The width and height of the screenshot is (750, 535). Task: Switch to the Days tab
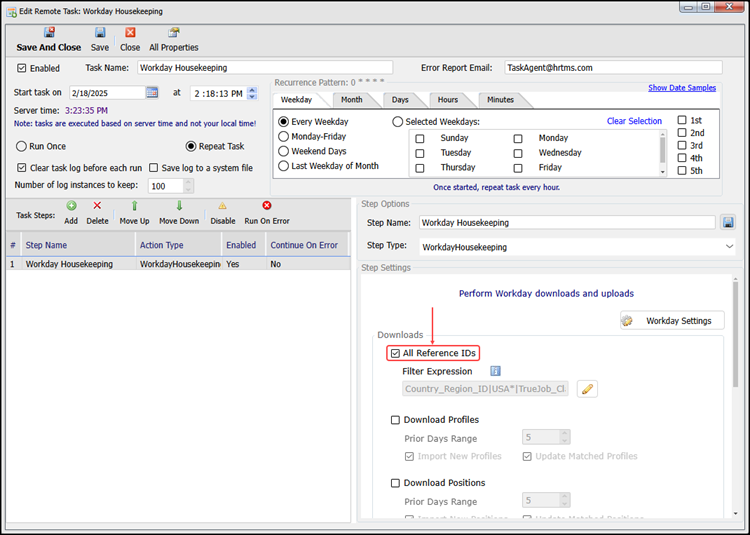(x=400, y=100)
